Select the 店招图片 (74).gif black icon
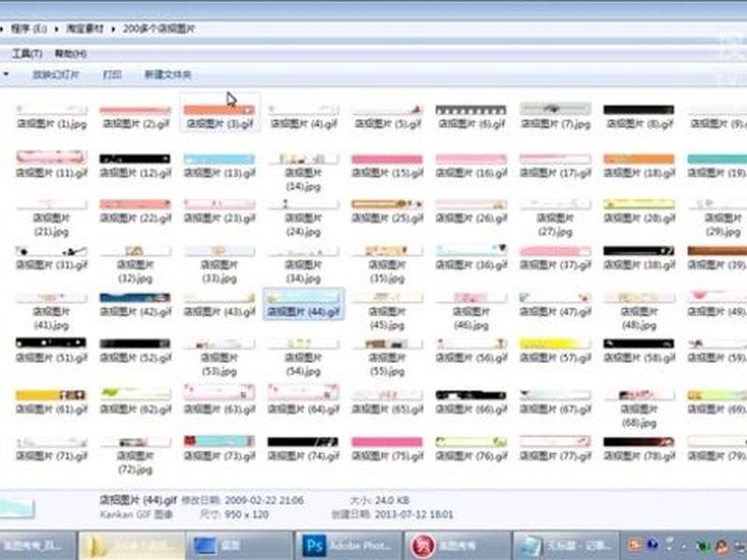Screen dimensions: 747x560 click(x=303, y=441)
